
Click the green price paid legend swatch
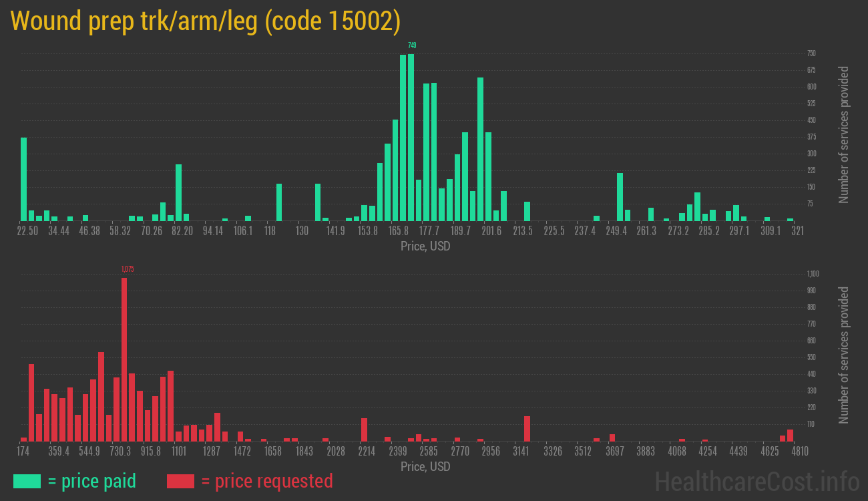tap(27, 481)
